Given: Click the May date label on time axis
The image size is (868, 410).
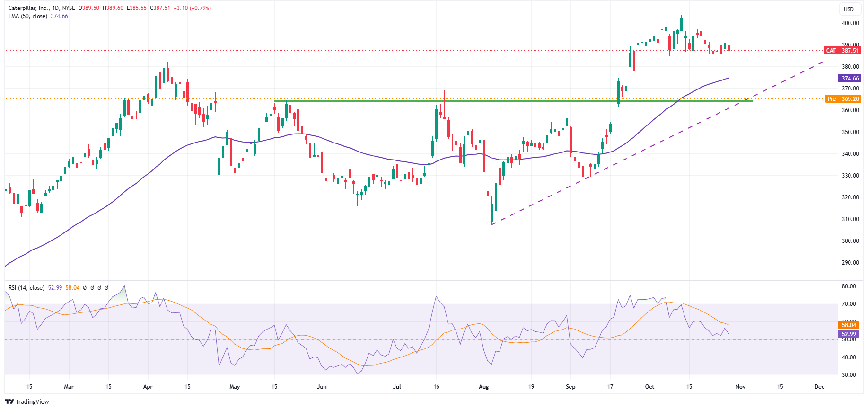Looking at the screenshot, I should [235, 387].
